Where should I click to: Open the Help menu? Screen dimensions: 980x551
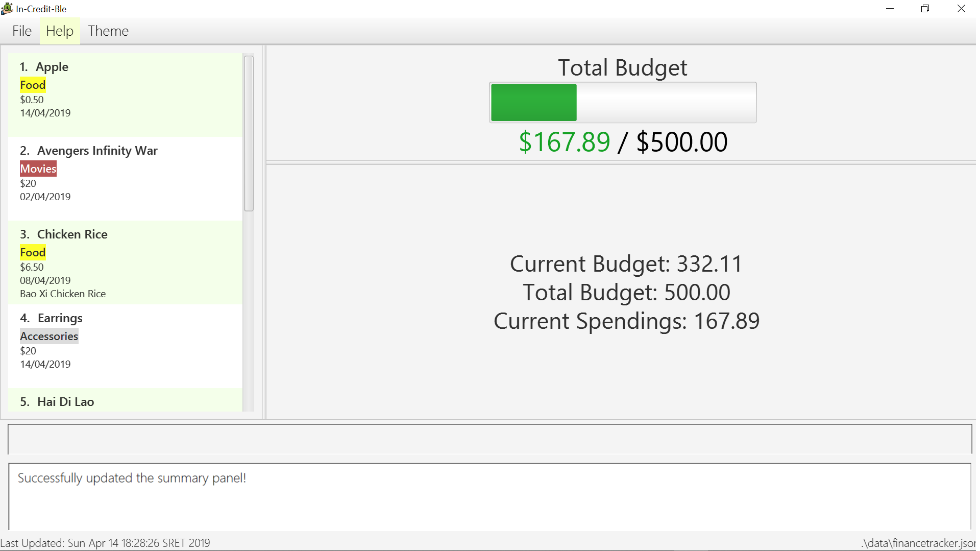click(x=60, y=31)
